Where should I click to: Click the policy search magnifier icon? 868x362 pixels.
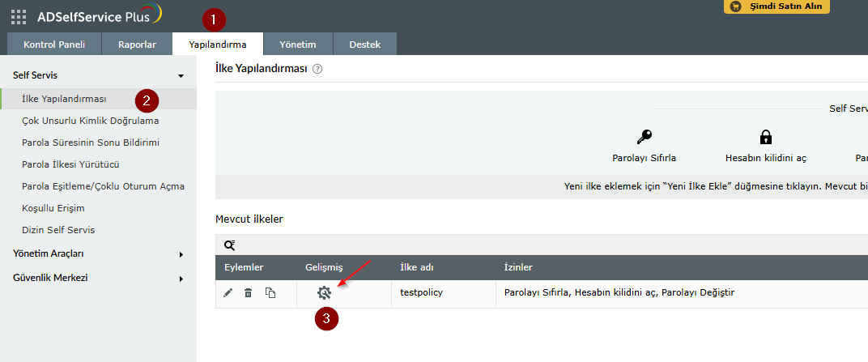click(x=230, y=245)
